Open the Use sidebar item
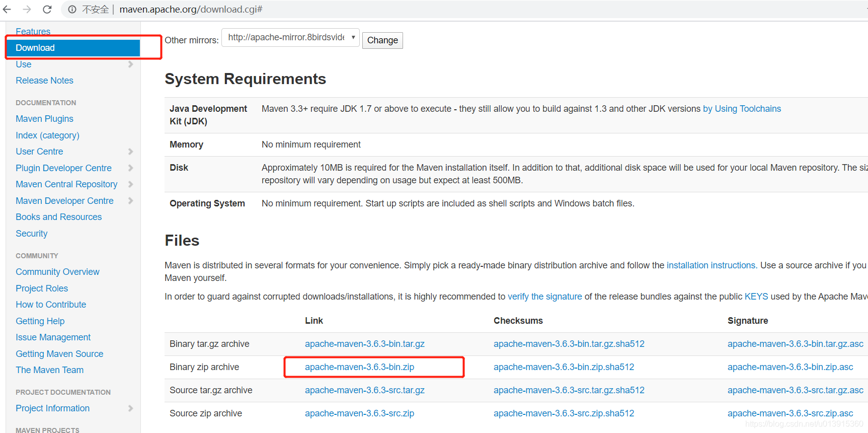This screenshot has height=433, width=868. click(24, 64)
